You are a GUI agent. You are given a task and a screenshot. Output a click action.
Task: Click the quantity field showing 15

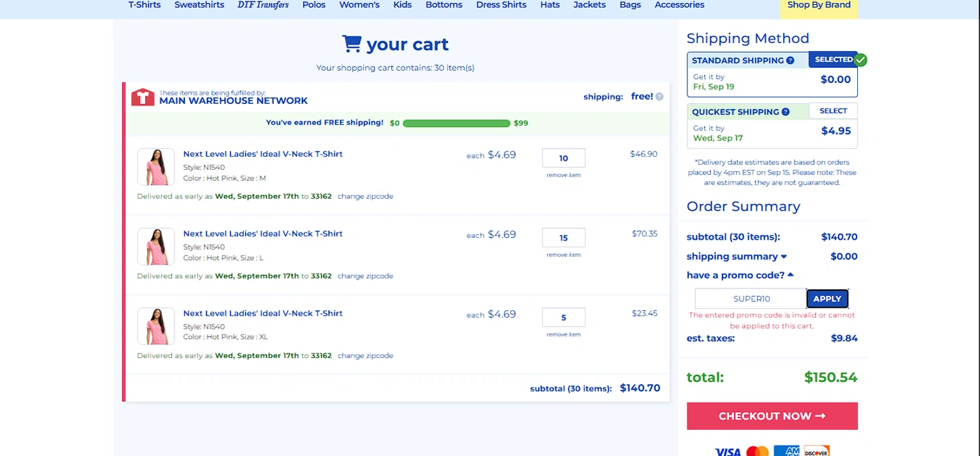point(563,238)
